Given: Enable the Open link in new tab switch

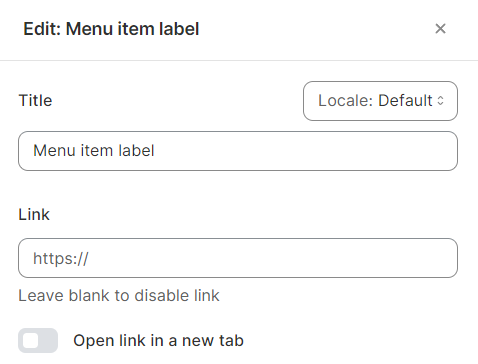Looking at the screenshot, I should (38, 340).
